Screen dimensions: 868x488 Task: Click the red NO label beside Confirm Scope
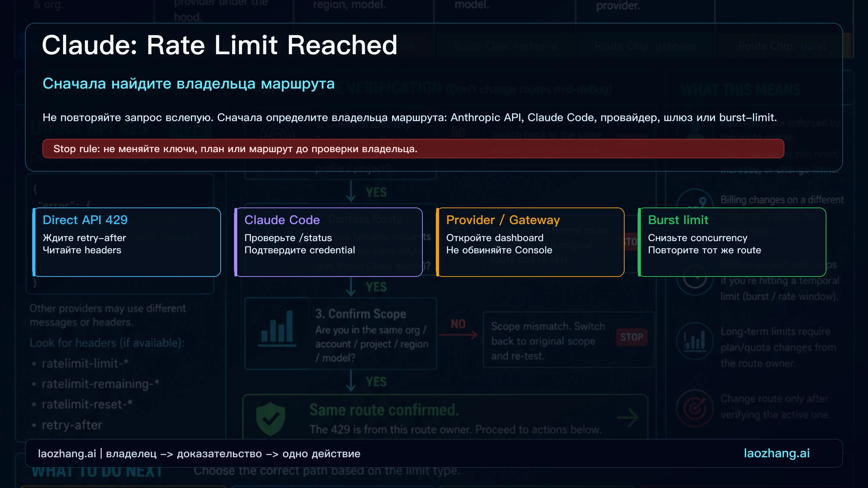pos(458,324)
